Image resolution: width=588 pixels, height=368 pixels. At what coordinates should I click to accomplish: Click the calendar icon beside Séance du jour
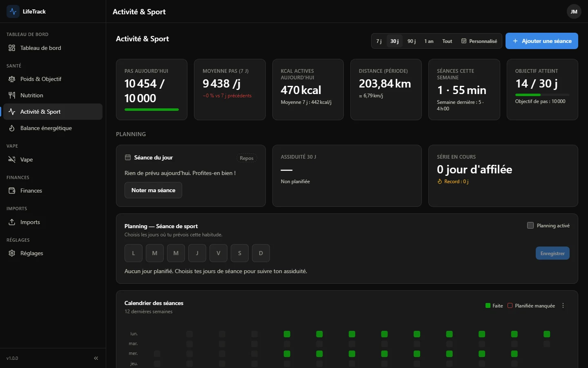tap(128, 157)
